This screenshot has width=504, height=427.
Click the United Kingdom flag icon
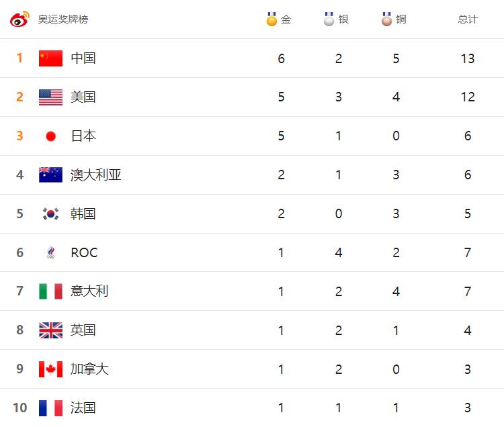click(x=51, y=330)
